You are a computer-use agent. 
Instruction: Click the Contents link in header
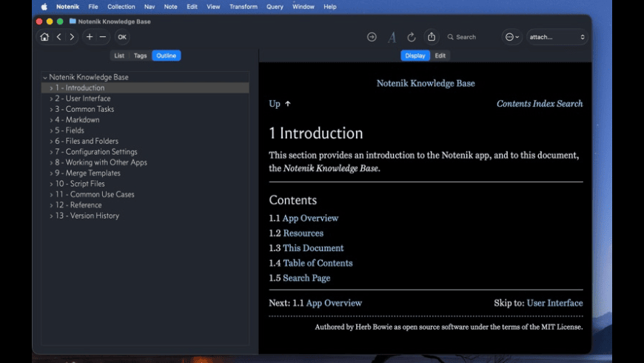(514, 104)
